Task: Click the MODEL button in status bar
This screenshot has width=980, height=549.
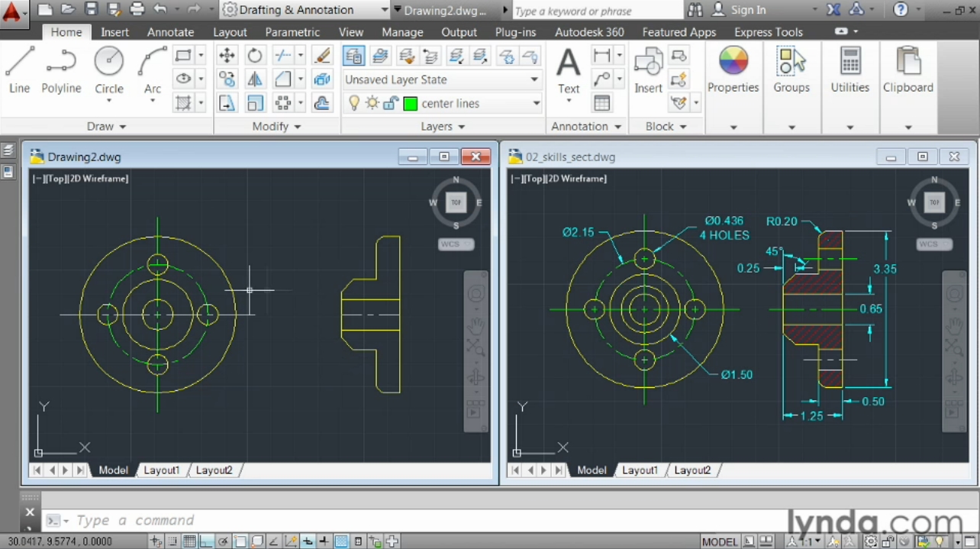Action: tap(720, 542)
